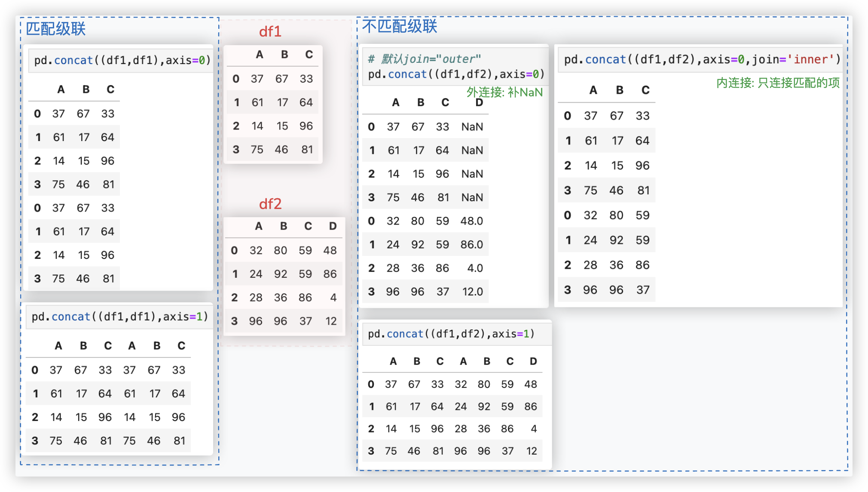This screenshot has width=868, height=492.
Task: Click value 37 in last row of inner join table
Action: [642, 290]
